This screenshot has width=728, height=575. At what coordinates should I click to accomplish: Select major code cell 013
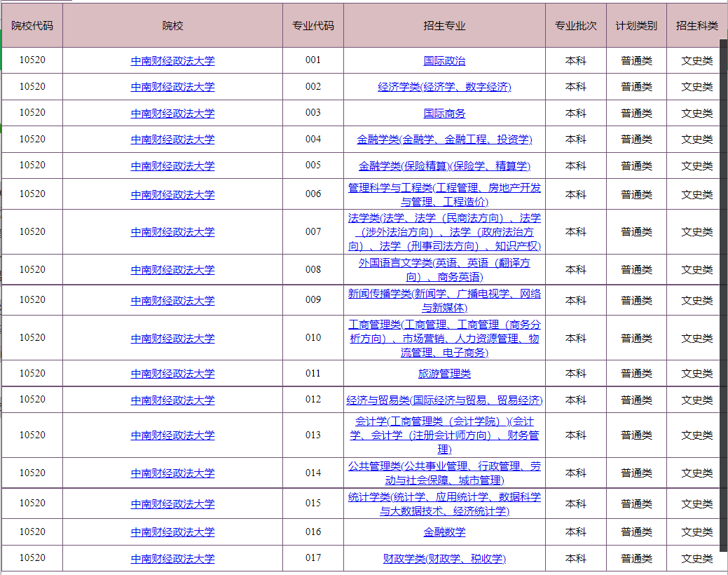pyautogui.click(x=313, y=435)
